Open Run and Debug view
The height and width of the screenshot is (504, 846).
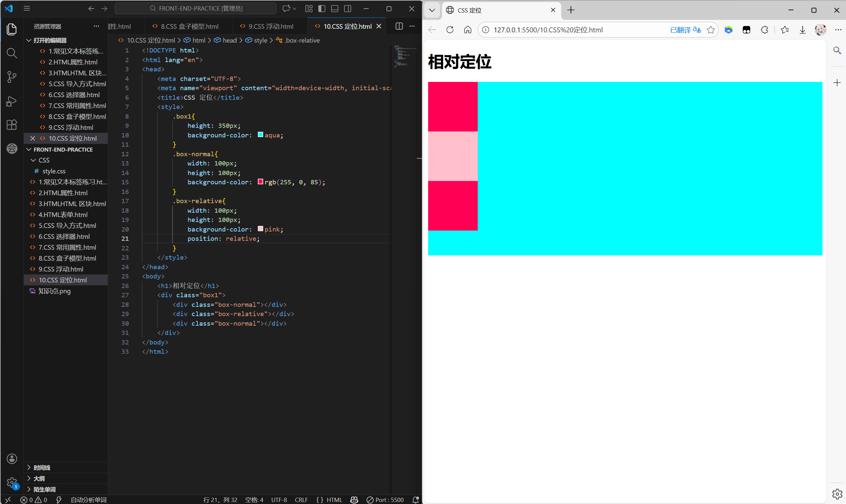[12, 101]
